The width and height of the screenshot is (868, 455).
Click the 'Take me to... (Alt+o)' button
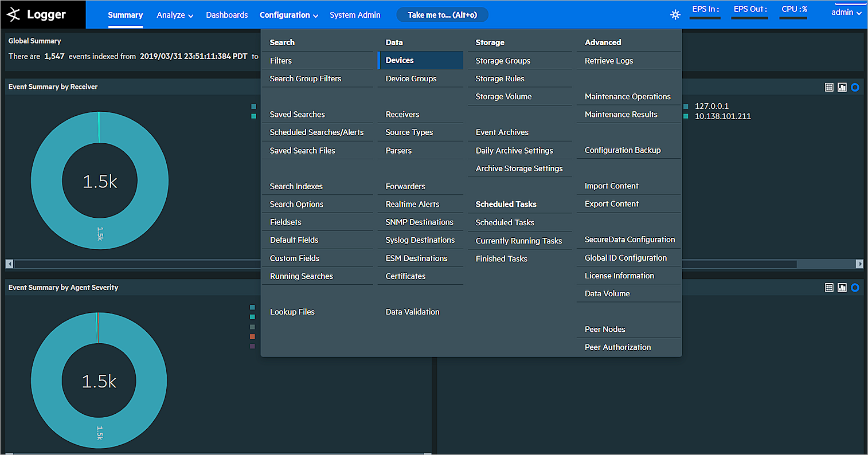[x=442, y=15]
